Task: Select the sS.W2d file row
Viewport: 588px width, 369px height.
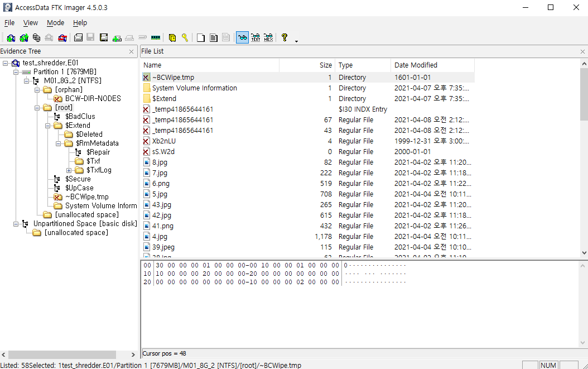Action: (x=307, y=152)
